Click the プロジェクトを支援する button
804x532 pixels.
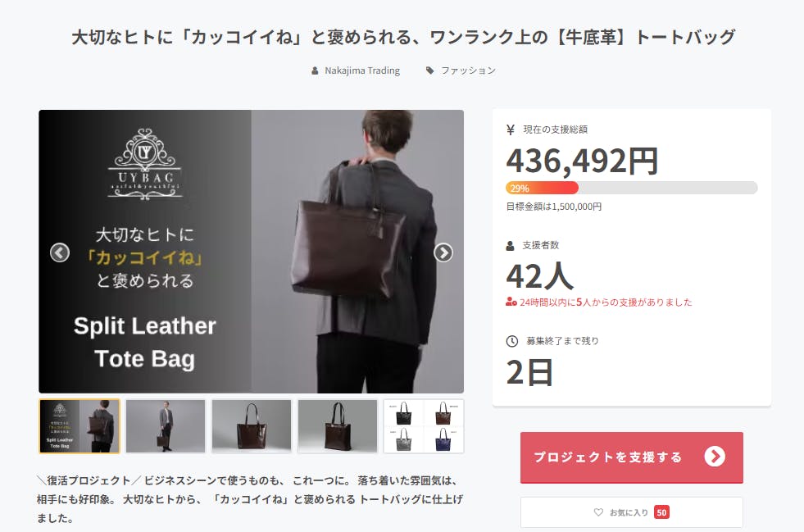(632, 457)
